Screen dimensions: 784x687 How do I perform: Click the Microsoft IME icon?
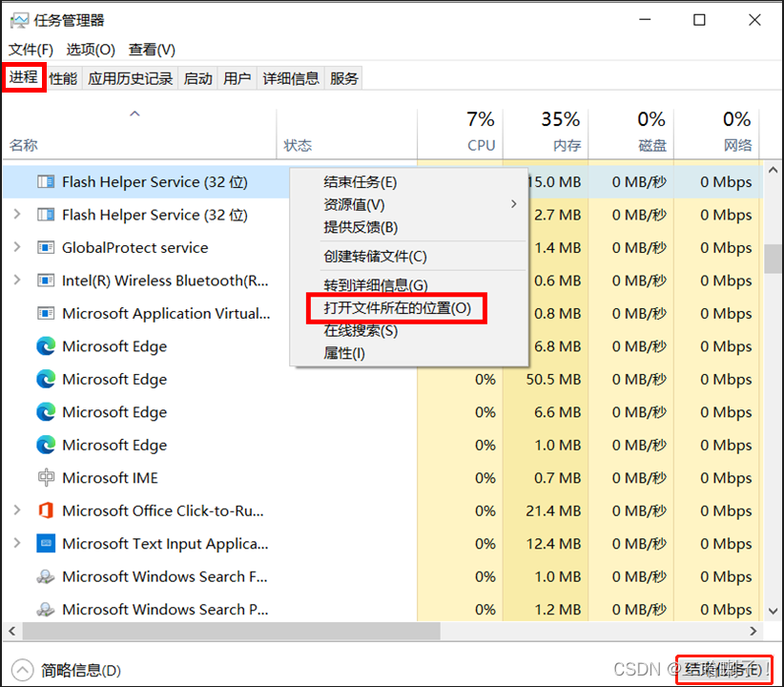tap(46, 478)
